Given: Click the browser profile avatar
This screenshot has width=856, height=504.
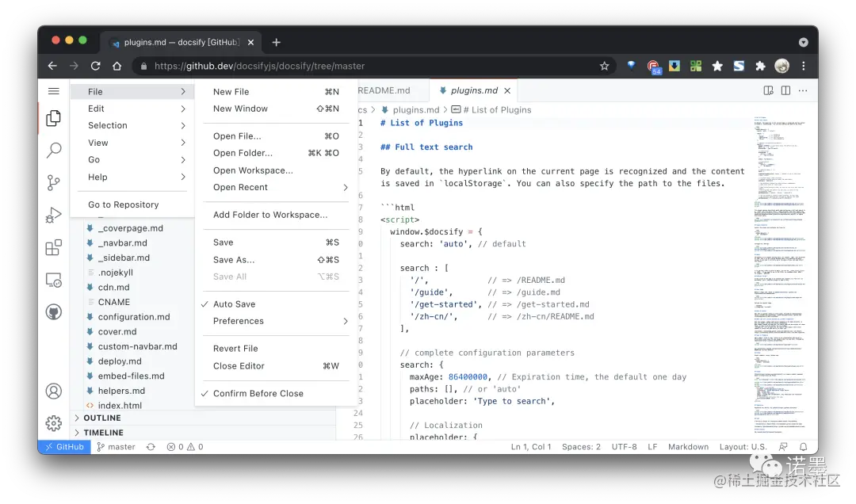Looking at the screenshot, I should (x=781, y=66).
